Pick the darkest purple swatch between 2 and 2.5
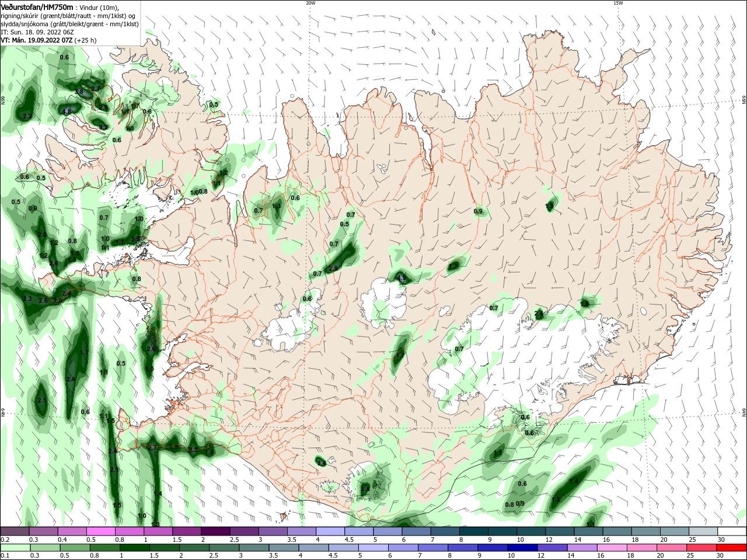The height and width of the screenshot is (560, 747). tap(215, 531)
